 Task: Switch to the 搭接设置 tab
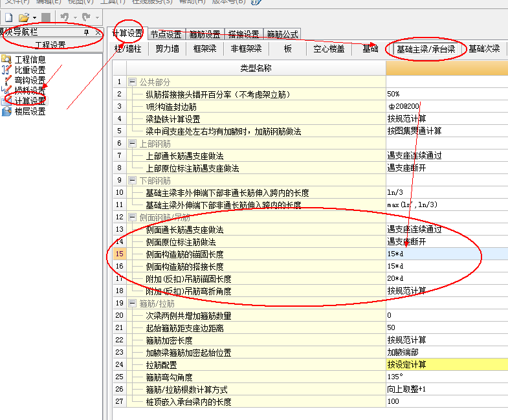pyautogui.click(x=243, y=34)
